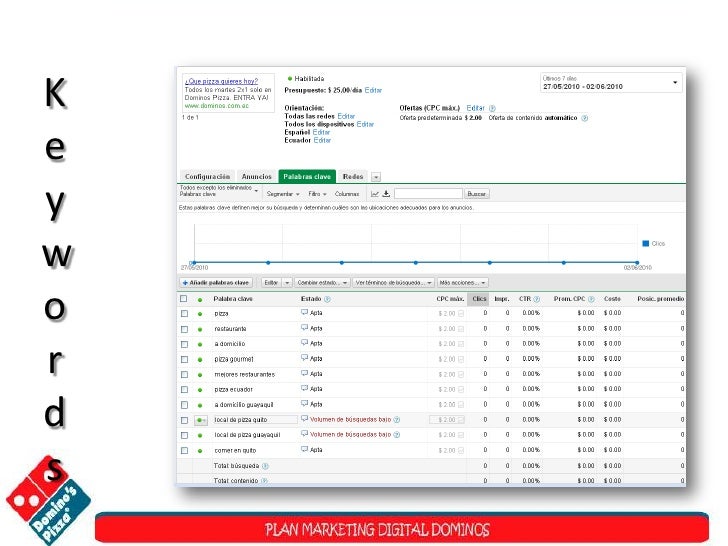Check the mejores restaurantes checkbox
This screenshot has height=546, width=728.
184,375
